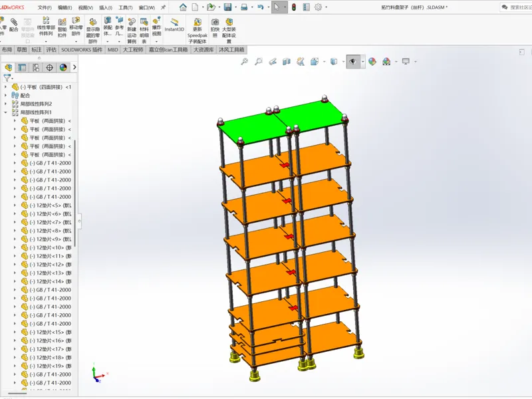
Task: Activate the Select cursor tool
Action: [277, 7]
